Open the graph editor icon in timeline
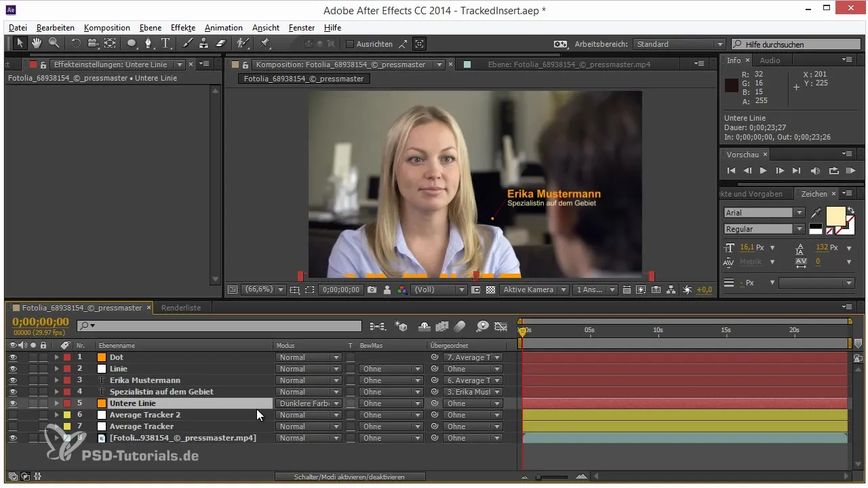 (x=501, y=326)
